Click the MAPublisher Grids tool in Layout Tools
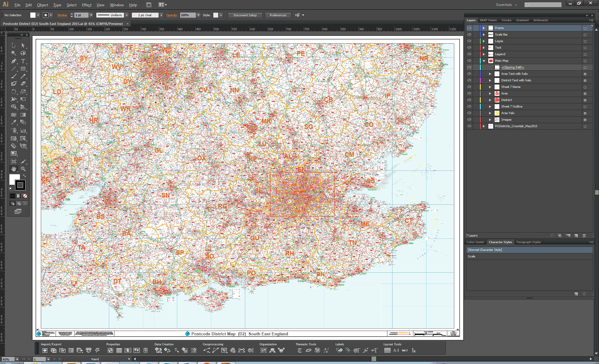The height and width of the screenshot is (364, 599). [387, 350]
